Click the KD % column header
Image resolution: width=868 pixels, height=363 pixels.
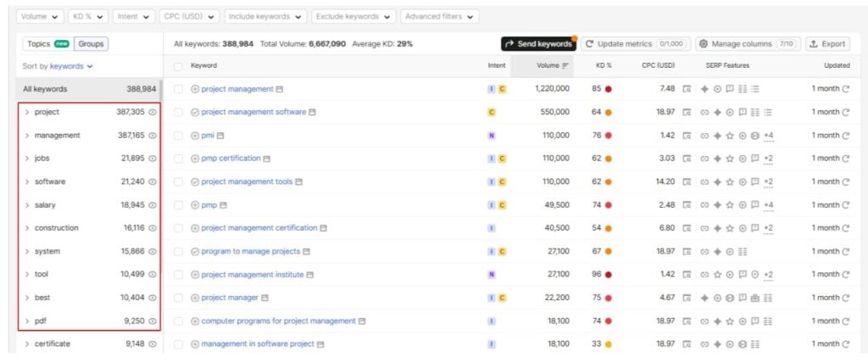click(604, 65)
